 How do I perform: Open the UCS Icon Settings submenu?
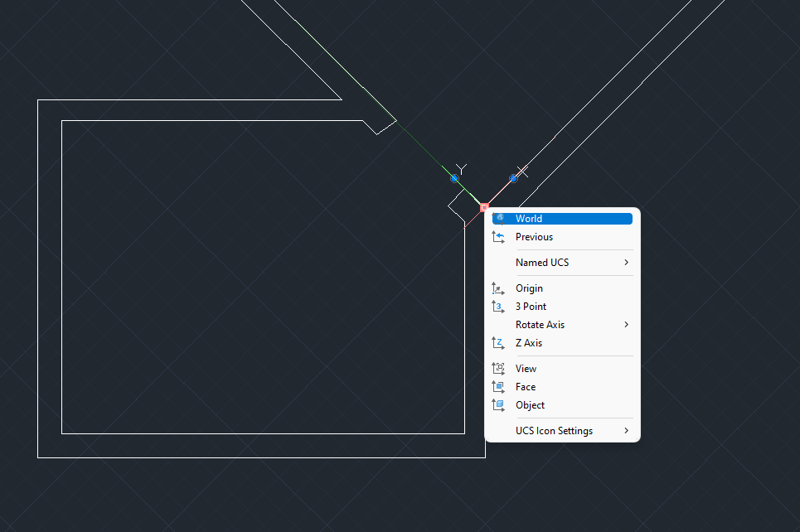[562, 431]
